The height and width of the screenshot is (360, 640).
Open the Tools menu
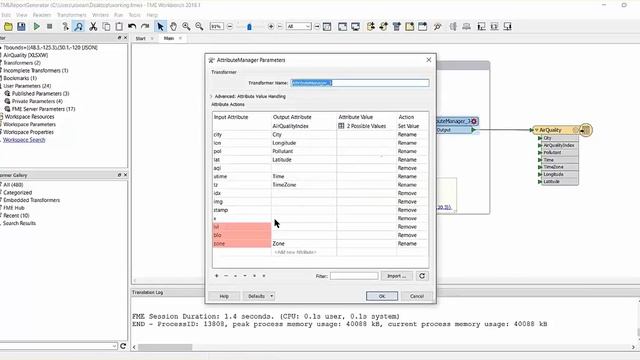tap(134, 15)
